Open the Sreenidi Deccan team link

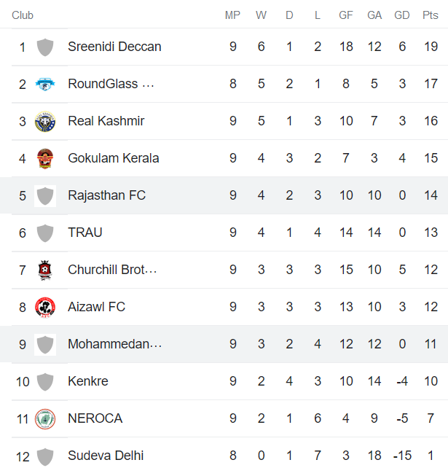coord(114,47)
